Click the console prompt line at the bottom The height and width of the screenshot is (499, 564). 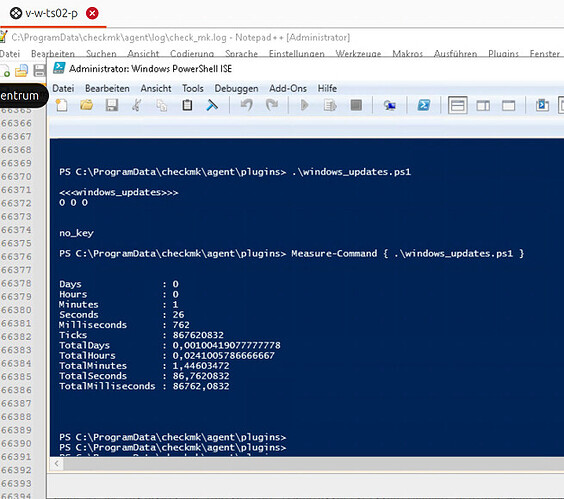coord(173,448)
